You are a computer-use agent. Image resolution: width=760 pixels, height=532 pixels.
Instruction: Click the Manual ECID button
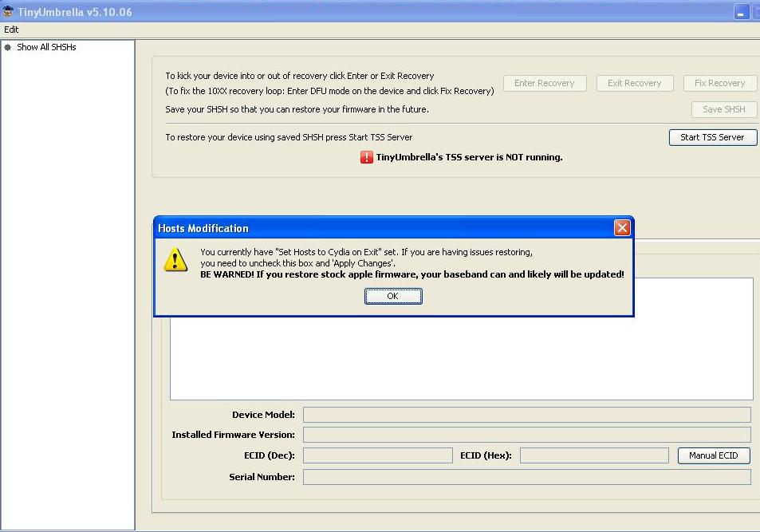point(714,455)
